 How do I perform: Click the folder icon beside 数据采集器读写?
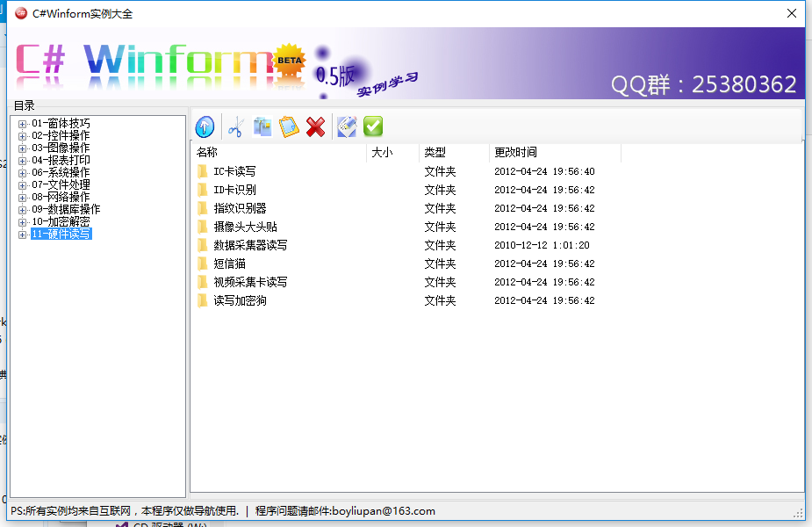(x=203, y=245)
